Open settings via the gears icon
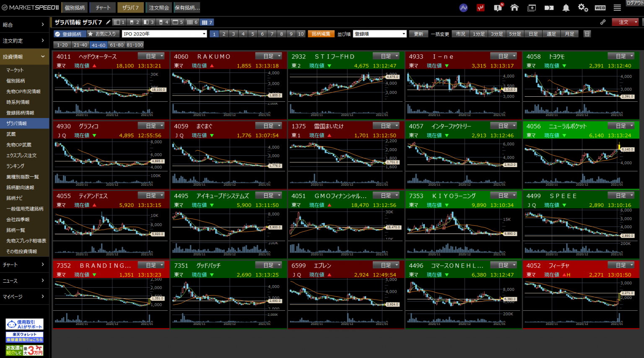Image resolution: width=644 pixels, height=358 pixels. (x=583, y=8)
